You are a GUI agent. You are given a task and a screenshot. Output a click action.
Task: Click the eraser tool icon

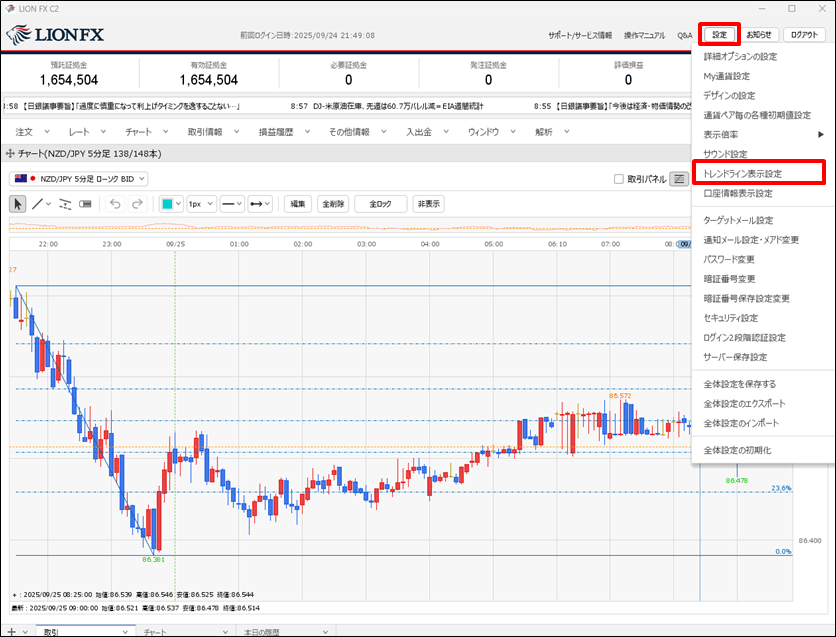click(85, 204)
